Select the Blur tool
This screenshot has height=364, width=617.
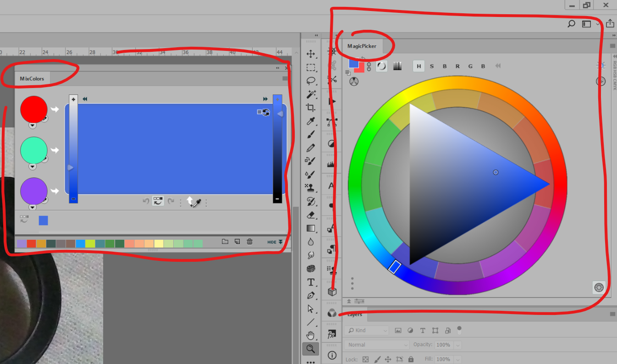pos(311,242)
